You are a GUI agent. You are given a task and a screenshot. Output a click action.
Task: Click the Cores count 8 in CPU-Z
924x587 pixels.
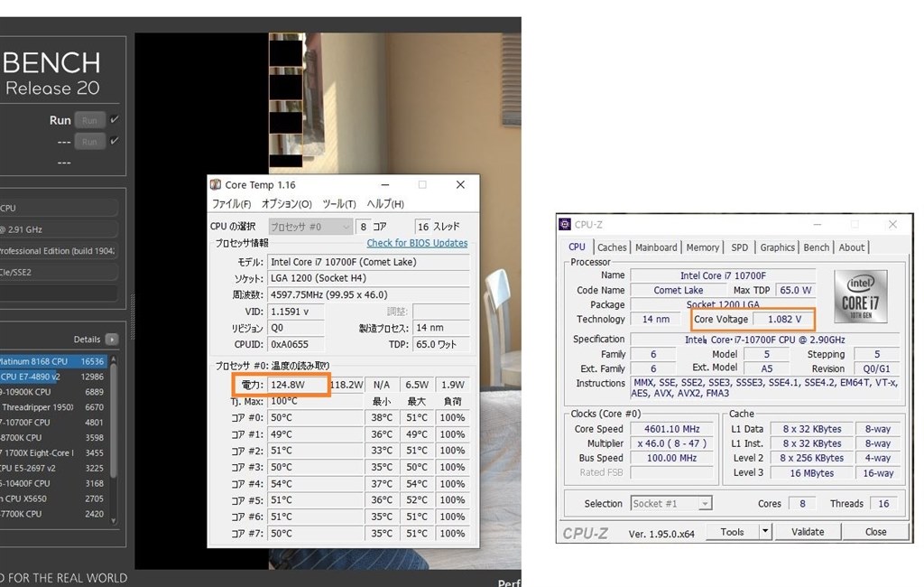(802, 503)
